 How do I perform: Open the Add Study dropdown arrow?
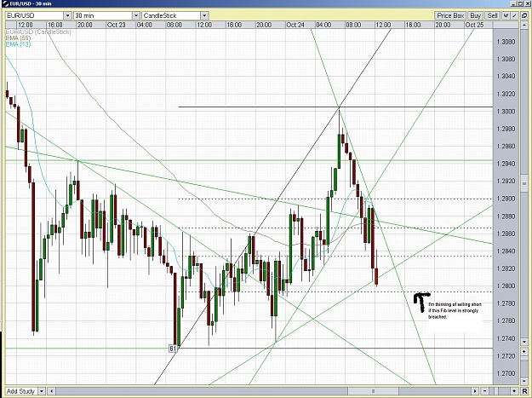42,391
